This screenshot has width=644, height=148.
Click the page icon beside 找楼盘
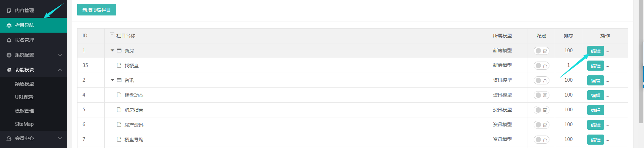pos(119,65)
